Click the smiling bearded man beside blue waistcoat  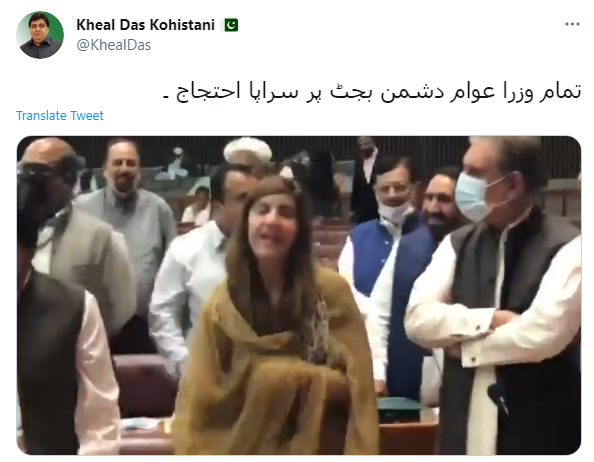tap(441, 204)
